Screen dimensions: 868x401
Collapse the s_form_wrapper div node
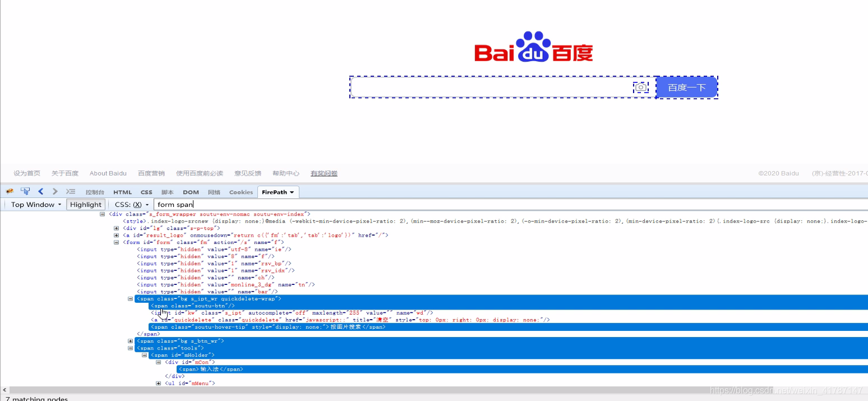point(102,214)
